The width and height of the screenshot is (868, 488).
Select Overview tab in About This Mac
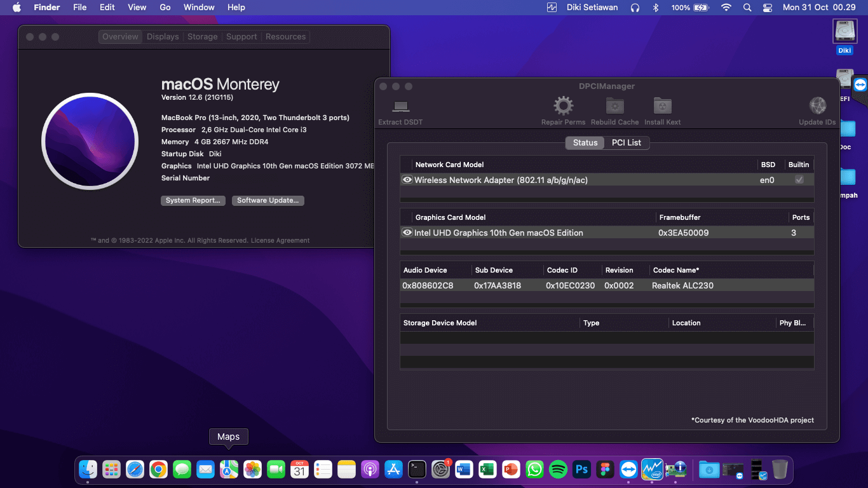click(120, 37)
